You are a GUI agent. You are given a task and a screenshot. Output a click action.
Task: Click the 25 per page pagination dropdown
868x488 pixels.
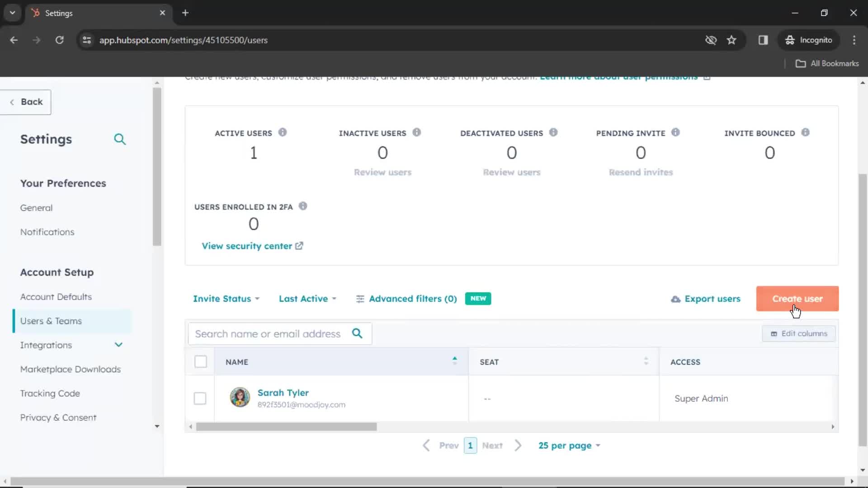pos(569,446)
